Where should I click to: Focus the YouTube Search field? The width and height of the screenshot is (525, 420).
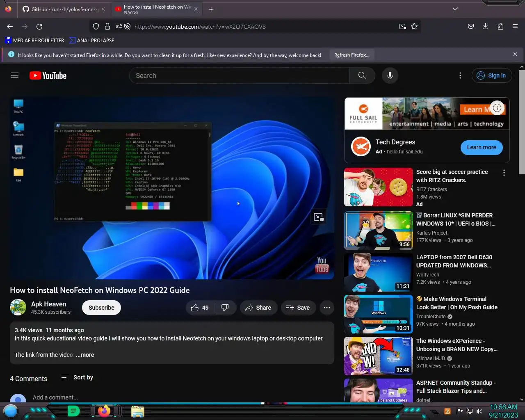[240, 75]
